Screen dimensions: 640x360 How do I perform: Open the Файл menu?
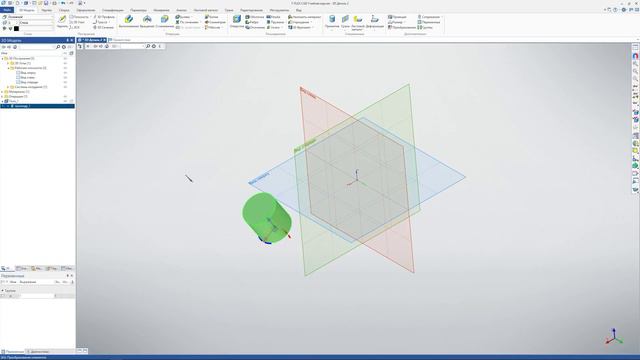(7, 10)
